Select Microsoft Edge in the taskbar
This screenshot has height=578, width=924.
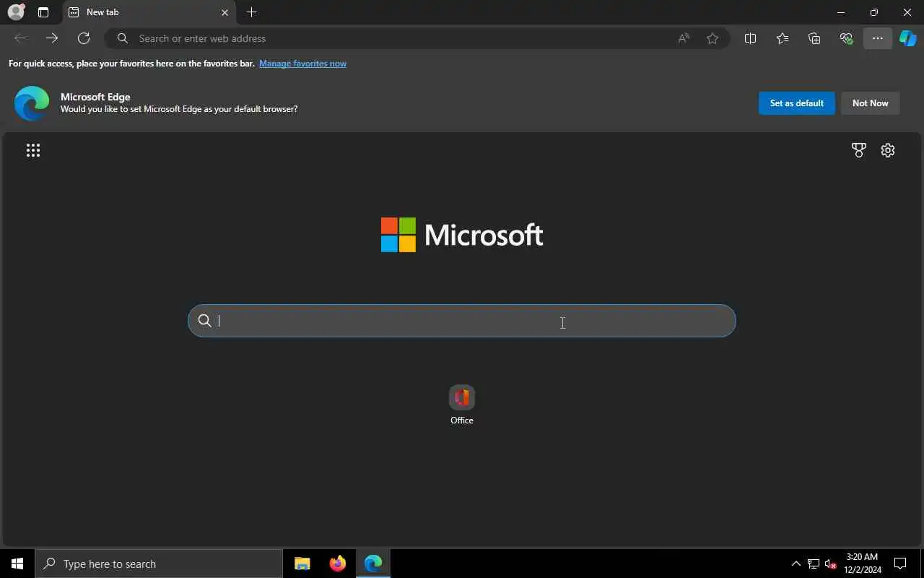(373, 564)
